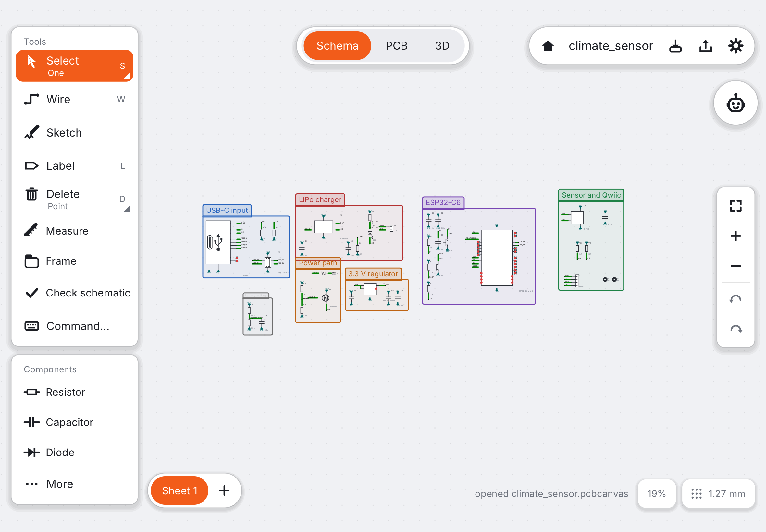Click the import/download project icon
The height and width of the screenshot is (532, 766).
pyautogui.click(x=675, y=46)
